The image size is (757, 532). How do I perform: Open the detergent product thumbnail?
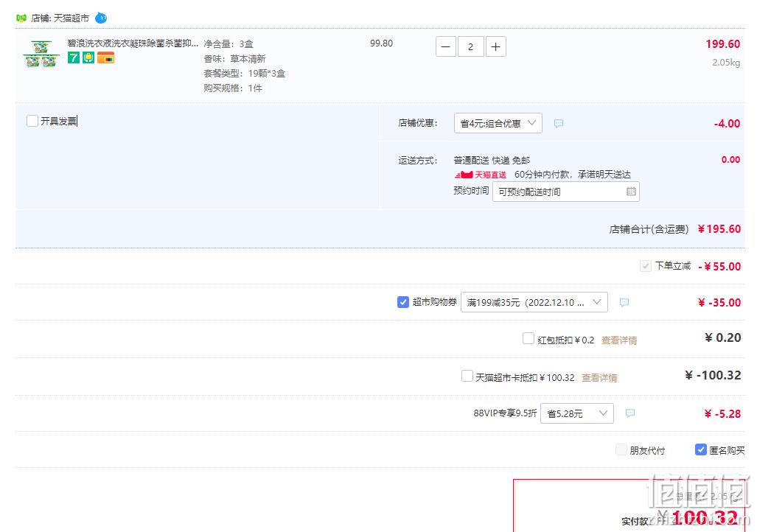(41, 54)
